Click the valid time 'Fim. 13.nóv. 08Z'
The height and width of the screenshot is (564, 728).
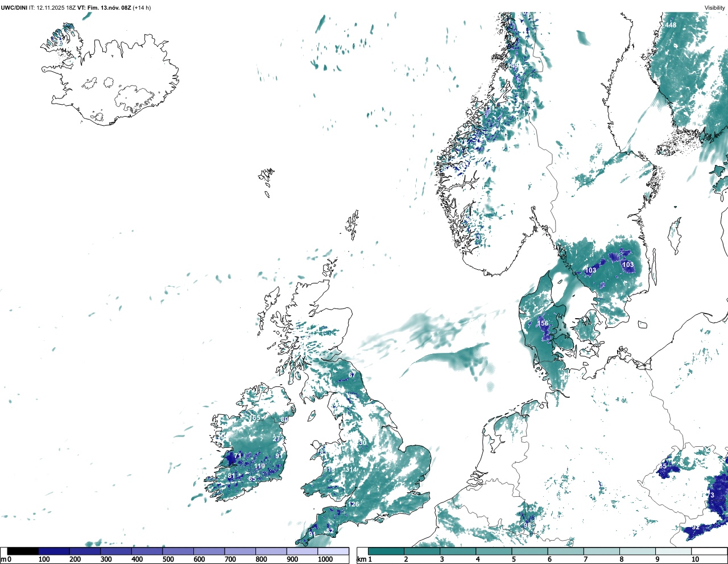click(x=108, y=8)
